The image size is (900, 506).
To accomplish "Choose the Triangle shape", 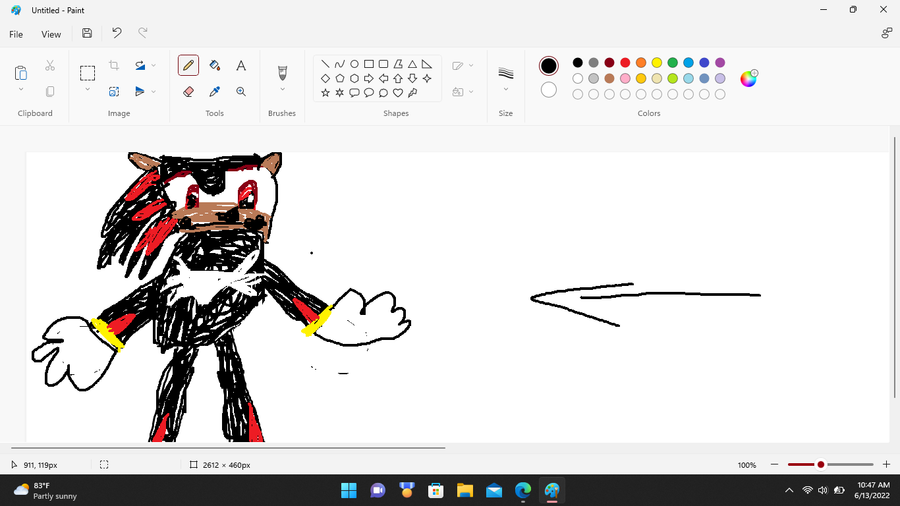I will tap(412, 64).
